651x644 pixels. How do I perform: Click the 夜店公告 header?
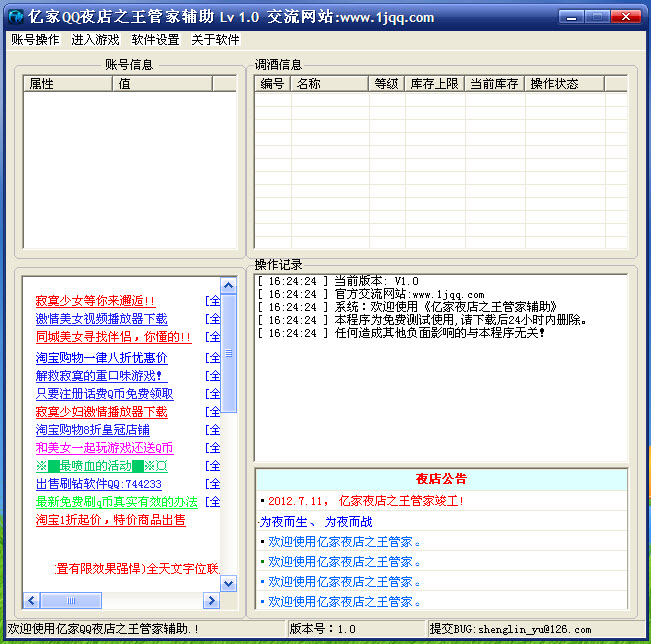point(441,479)
